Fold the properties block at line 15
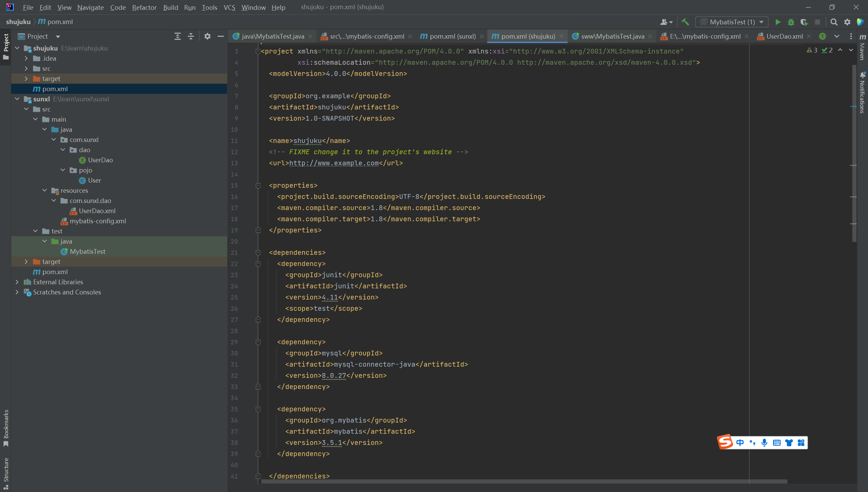The width and height of the screenshot is (868, 492). (258, 185)
